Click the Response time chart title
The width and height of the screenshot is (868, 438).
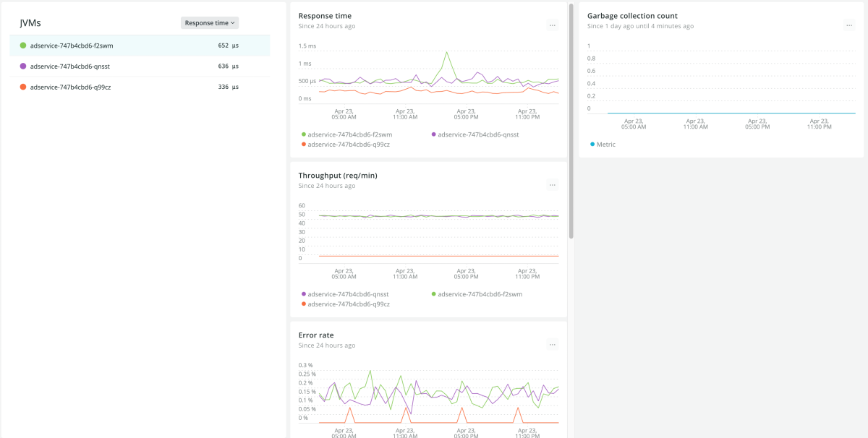[325, 15]
